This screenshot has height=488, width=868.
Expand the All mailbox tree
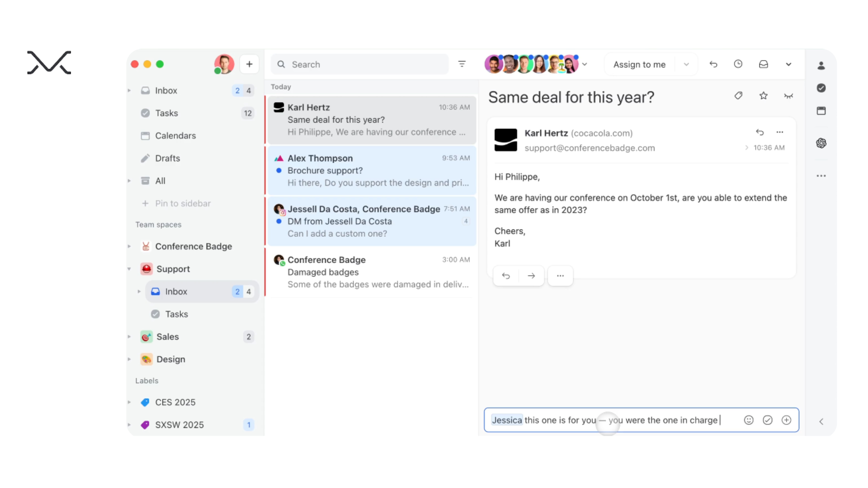[x=129, y=181]
